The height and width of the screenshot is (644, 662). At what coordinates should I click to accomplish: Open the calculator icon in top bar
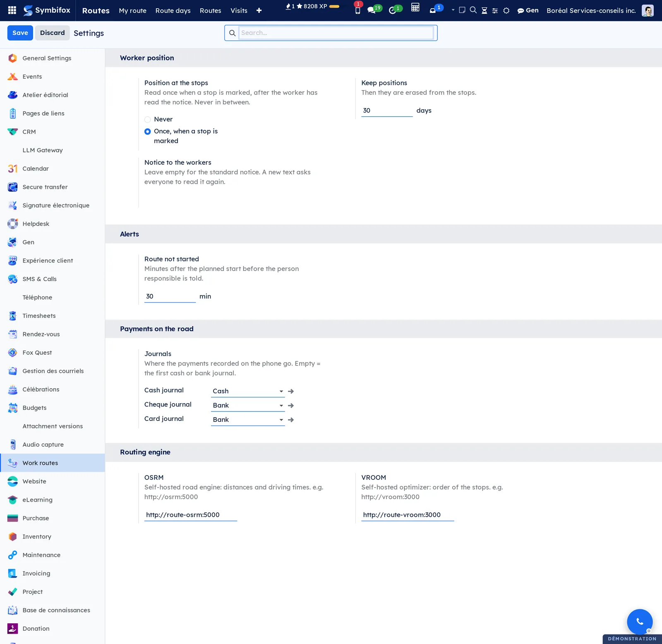point(415,7)
